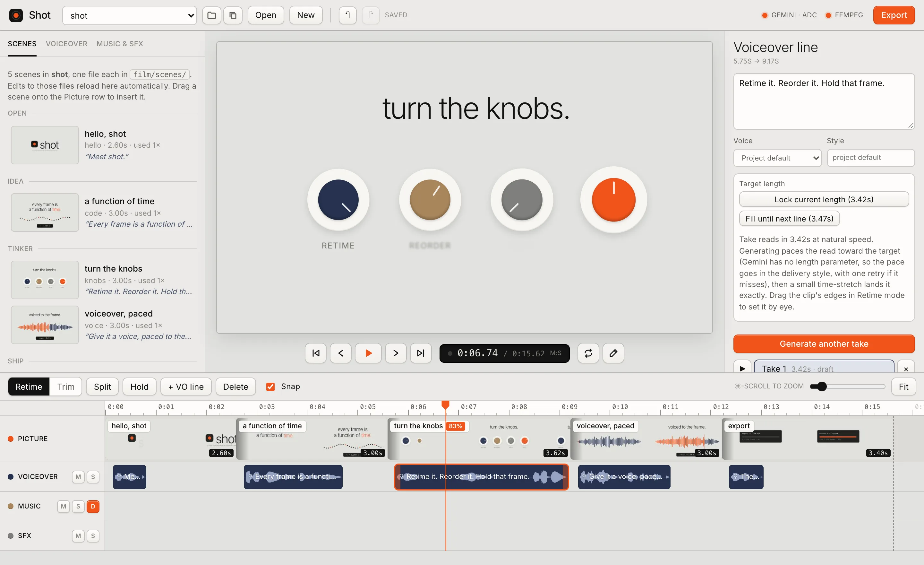
Task: Switch to the Music & SFX tab
Action: [x=120, y=44]
